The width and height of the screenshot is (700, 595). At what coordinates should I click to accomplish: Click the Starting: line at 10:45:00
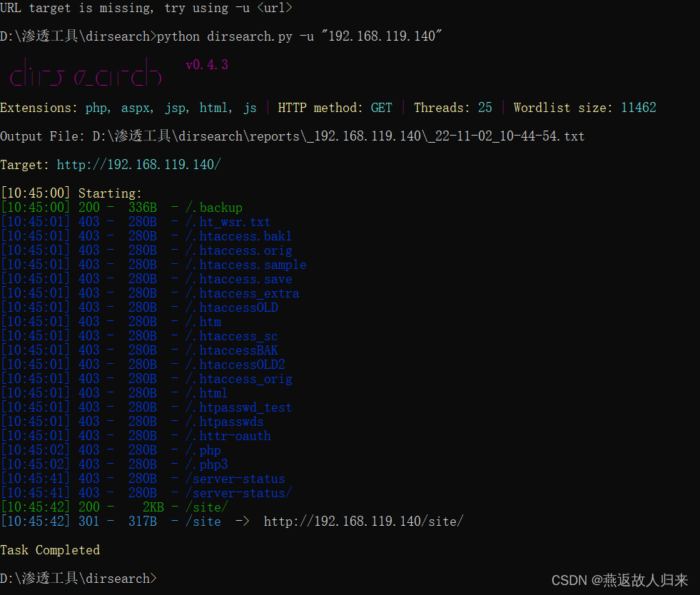click(x=71, y=193)
